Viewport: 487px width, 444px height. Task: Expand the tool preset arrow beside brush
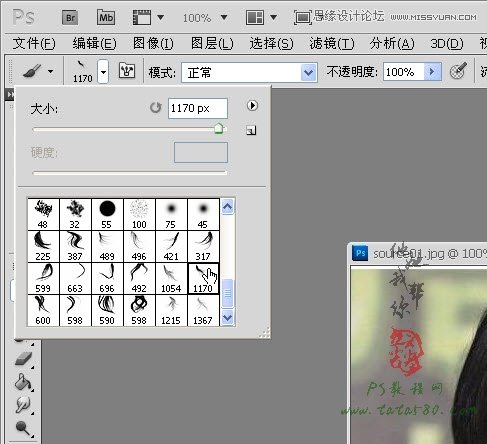(x=51, y=71)
